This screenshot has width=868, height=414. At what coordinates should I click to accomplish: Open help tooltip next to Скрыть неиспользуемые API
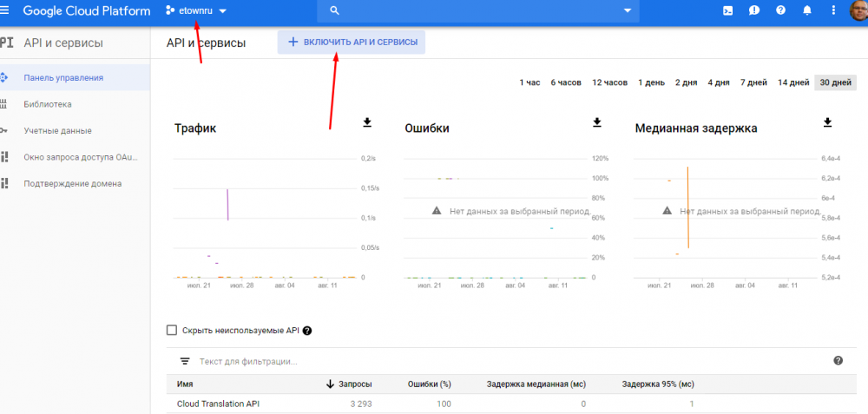[x=307, y=331]
